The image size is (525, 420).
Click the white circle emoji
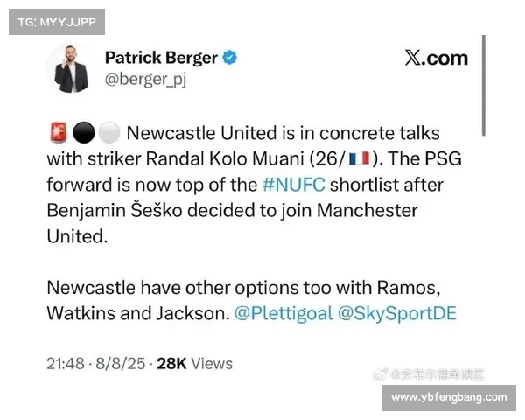pyautogui.click(x=109, y=133)
